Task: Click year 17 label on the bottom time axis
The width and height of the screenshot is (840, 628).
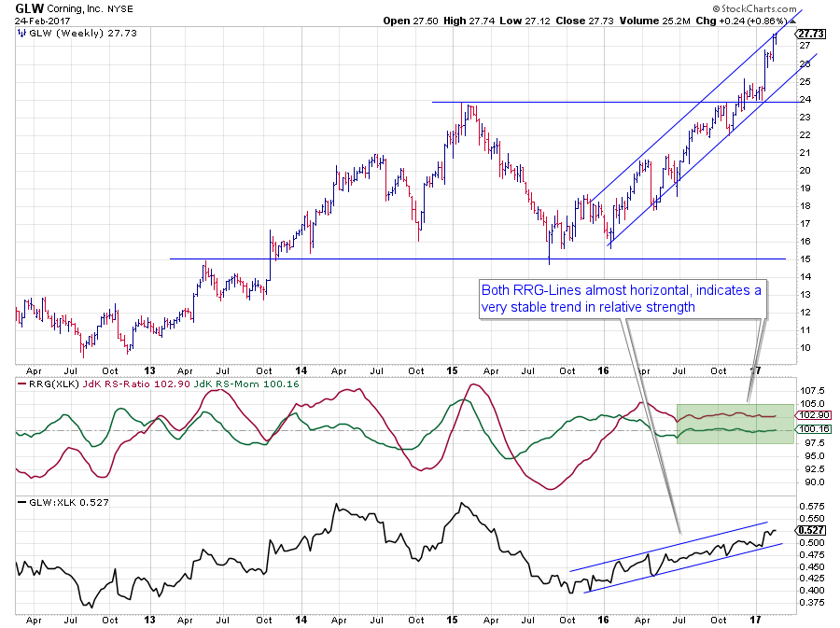Action: (755, 620)
